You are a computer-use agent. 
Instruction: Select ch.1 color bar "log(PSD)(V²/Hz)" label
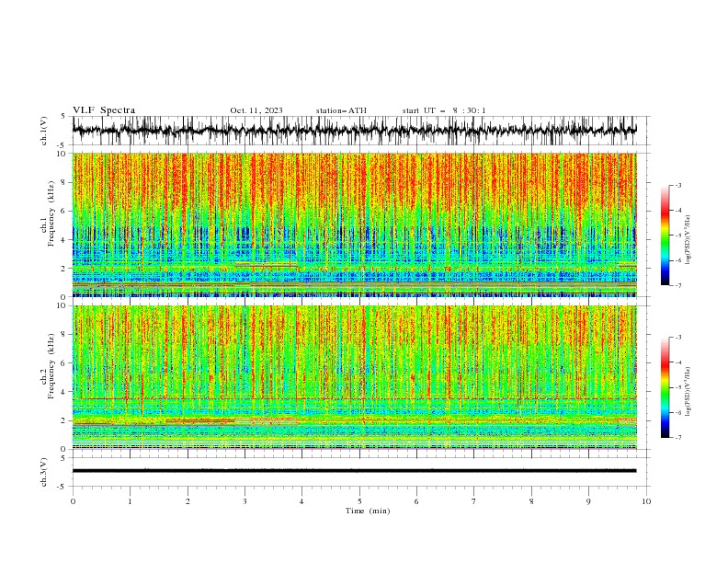point(688,240)
